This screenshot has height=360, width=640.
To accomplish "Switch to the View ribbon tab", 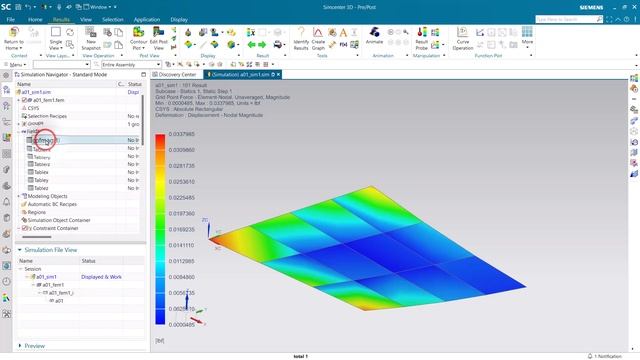I will [x=86, y=20].
